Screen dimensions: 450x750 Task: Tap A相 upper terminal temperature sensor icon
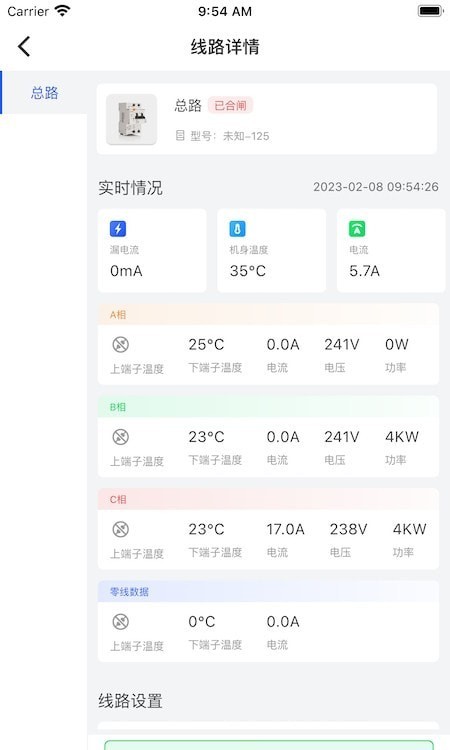click(x=121, y=344)
